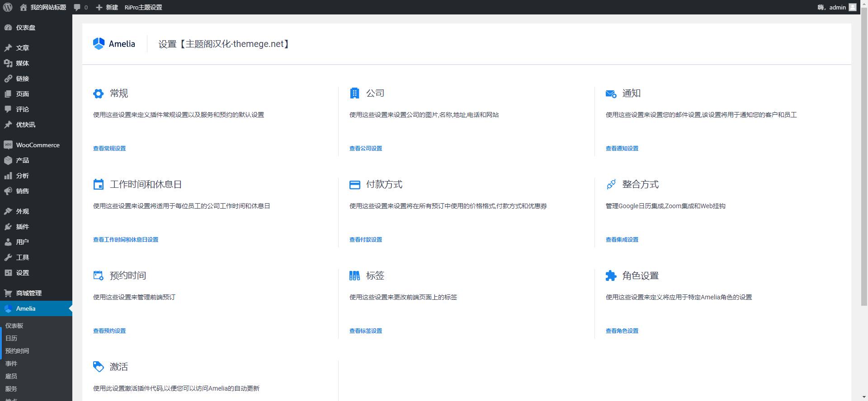Click the 通知 envelope icon
Screen dimensions: 868x401
click(611, 94)
